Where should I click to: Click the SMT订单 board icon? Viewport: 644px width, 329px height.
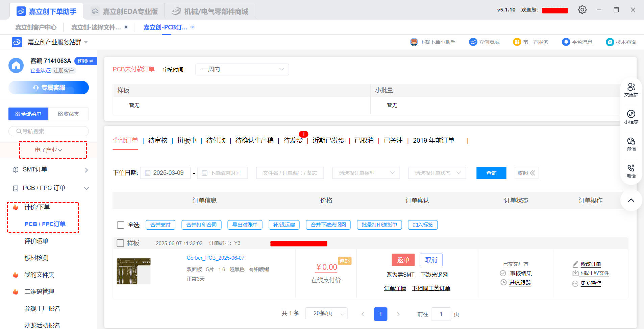click(16, 170)
